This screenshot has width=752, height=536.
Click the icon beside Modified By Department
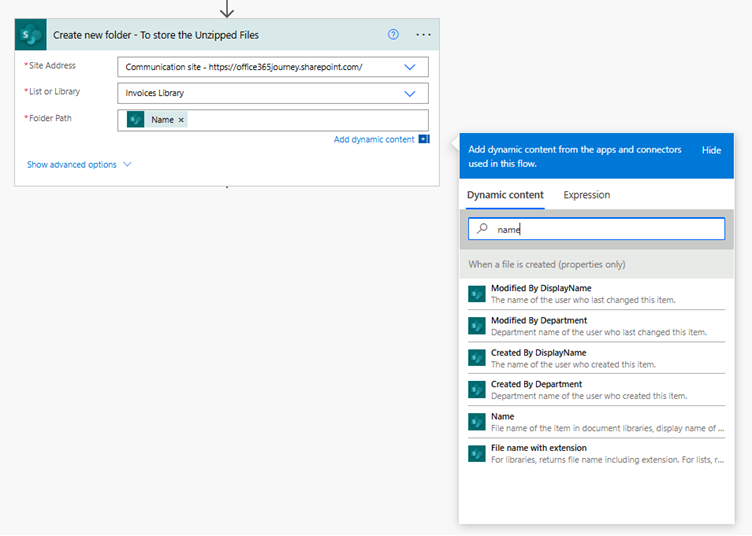coord(477,326)
